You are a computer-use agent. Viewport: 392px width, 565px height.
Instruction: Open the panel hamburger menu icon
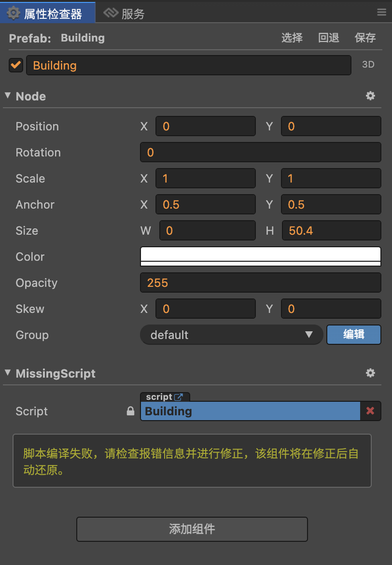point(381,13)
